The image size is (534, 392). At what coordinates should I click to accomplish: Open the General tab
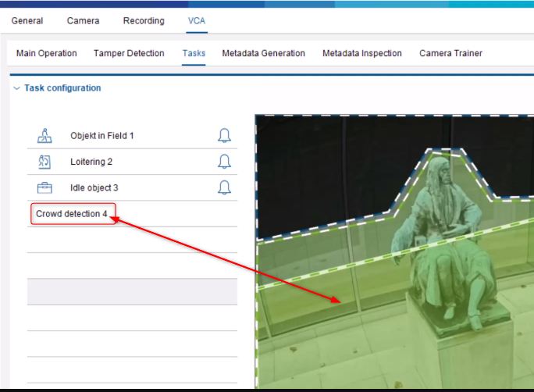27,20
